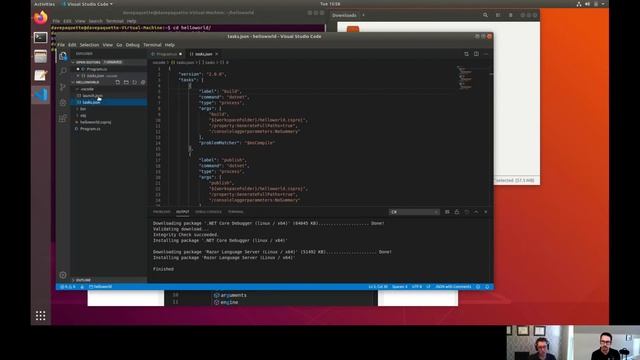Open the Downloads path dropdown arrow
This screenshot has height=360, width=640.
coord(363,16)
